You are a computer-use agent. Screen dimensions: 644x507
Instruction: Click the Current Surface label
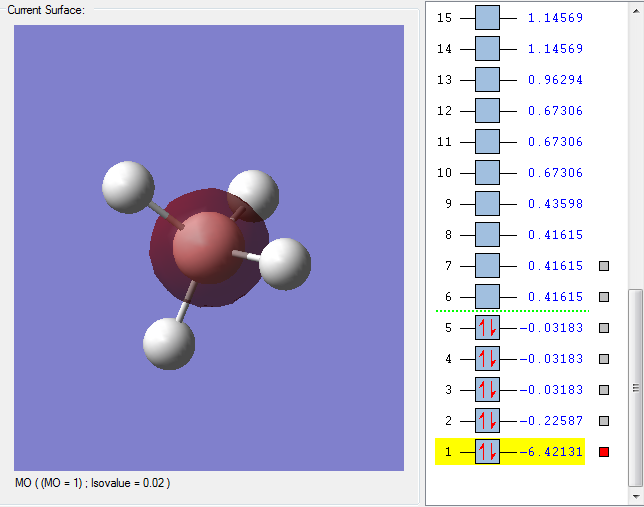tap(46, 10)
